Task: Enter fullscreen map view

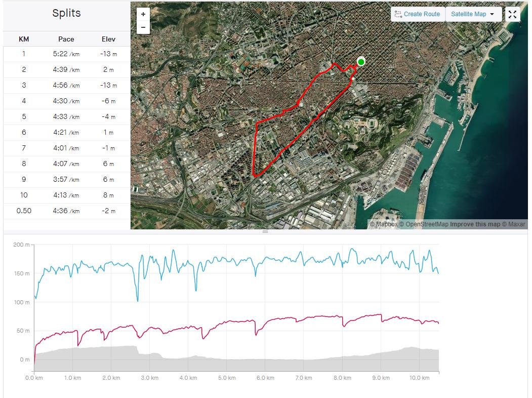Action: (512, 14)
